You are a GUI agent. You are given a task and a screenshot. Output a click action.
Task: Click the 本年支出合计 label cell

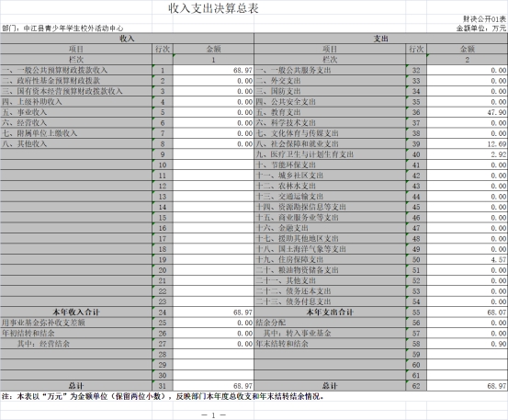(330, 312)
